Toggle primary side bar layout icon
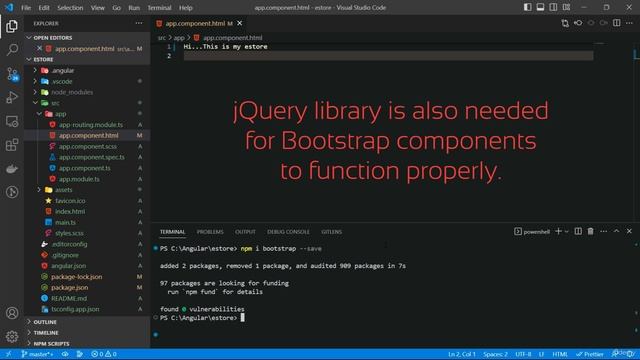The image size is (640, 360). tap(527, 7)
